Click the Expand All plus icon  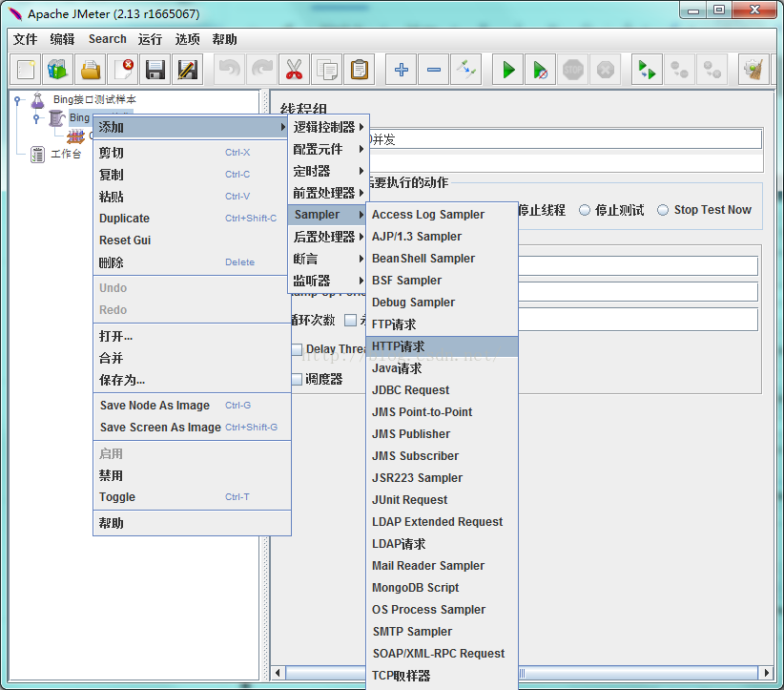point(401,70)
